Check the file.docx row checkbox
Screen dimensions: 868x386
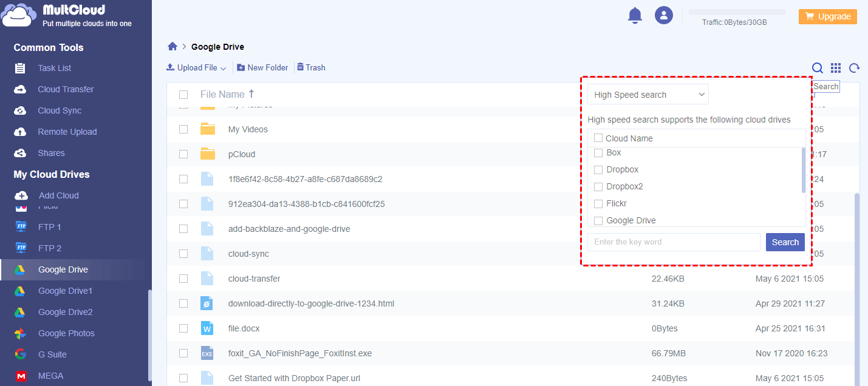183,328
